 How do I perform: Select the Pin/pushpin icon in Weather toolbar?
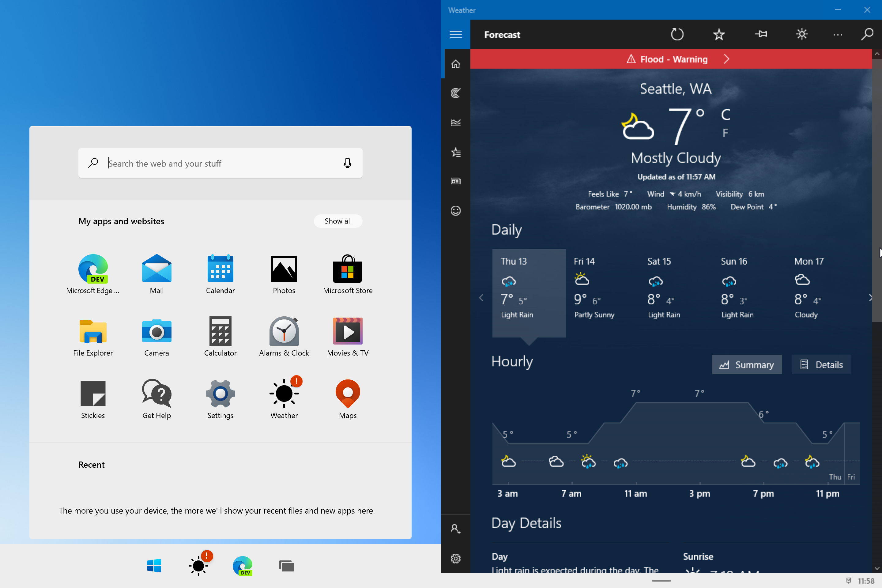tap(761, 33)
